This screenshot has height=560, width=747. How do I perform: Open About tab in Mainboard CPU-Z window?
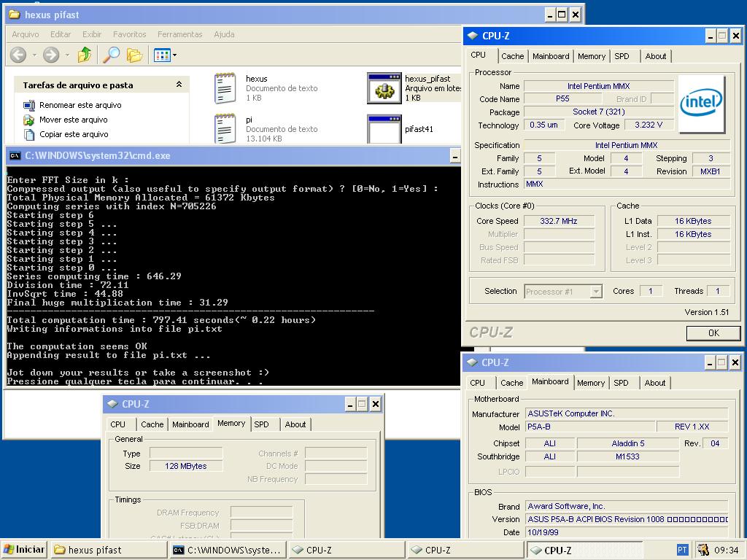pos(655,383)
